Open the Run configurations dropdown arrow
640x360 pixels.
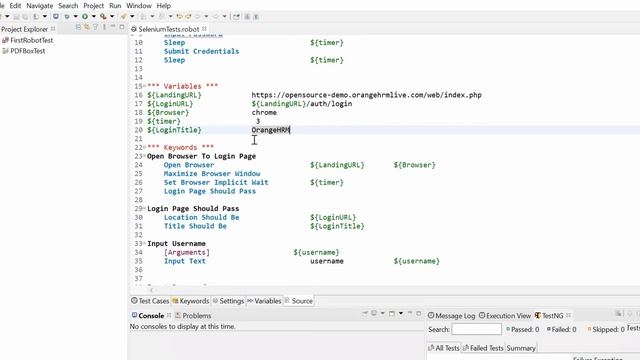tap(93, 17)
